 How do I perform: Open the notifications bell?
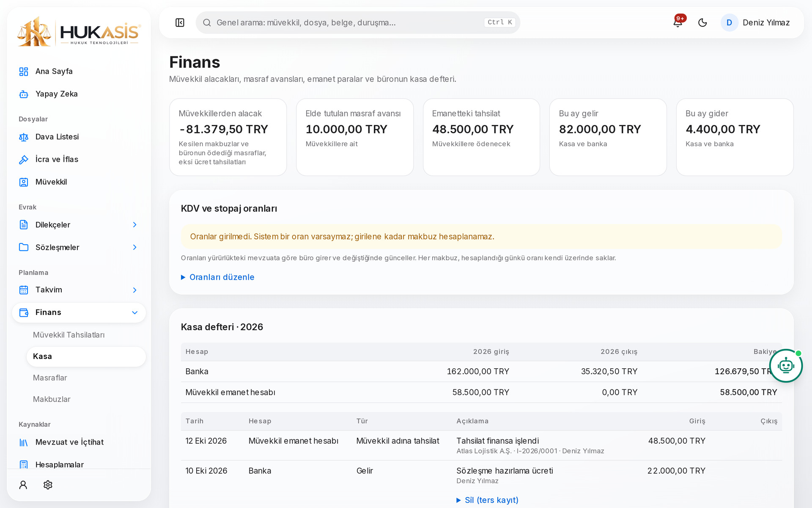coord(678,22)
